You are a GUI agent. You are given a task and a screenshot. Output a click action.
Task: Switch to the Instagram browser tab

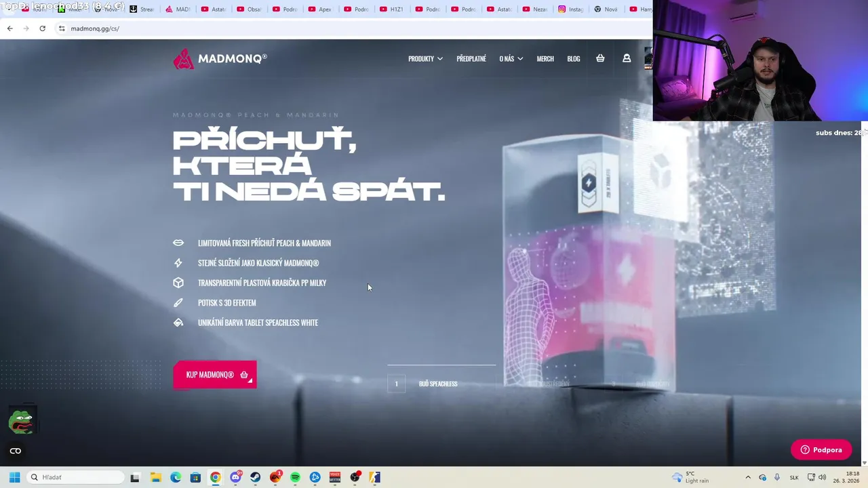pos(572,9)
